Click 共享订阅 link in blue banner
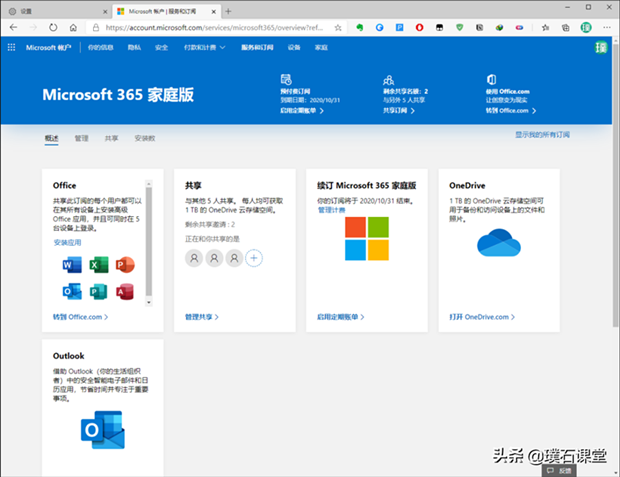The image size is (620, 477). 399,111
